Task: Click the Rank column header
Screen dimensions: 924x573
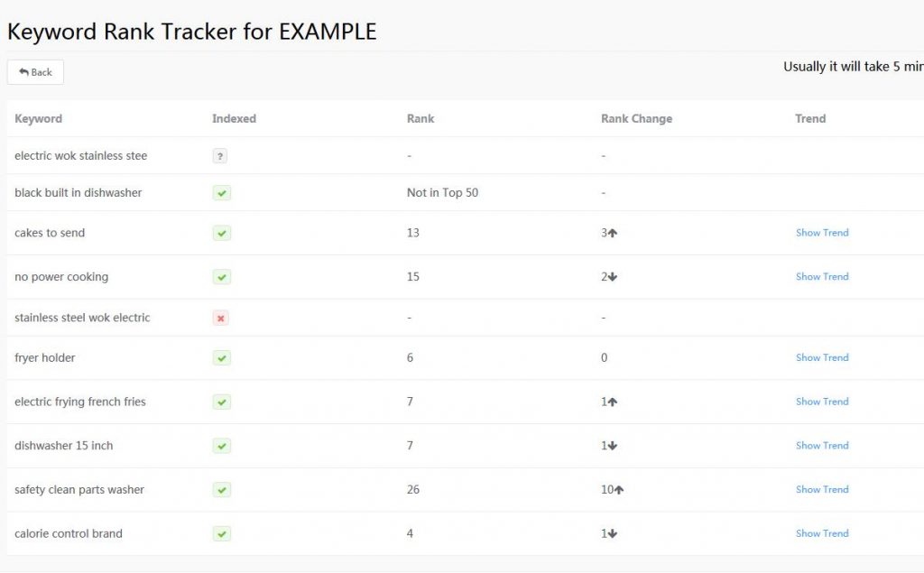Action: pos(420,119)
